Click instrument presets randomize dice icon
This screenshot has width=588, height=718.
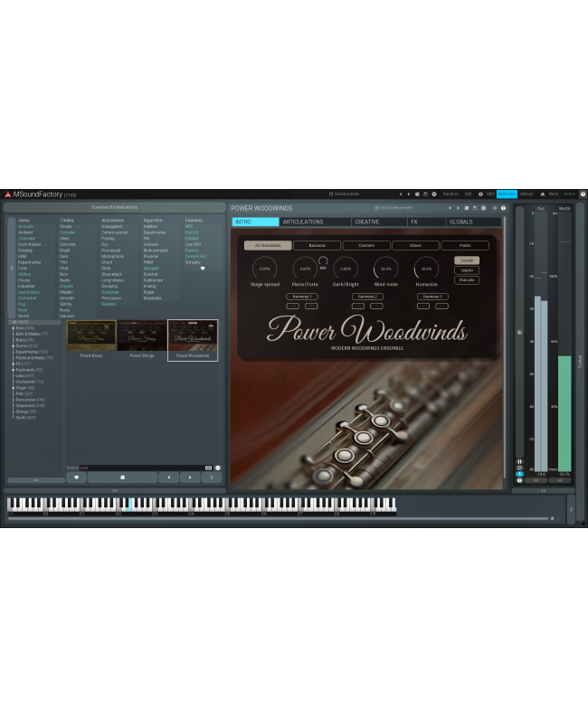click(x=467, y=208)
